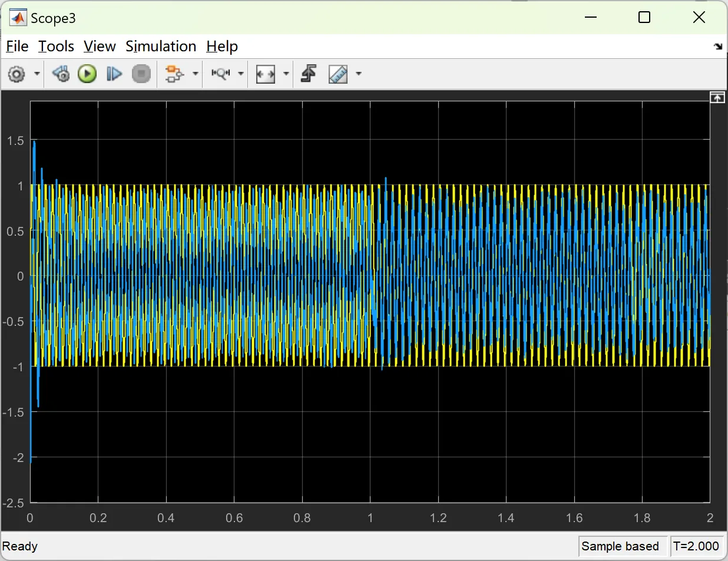Expand dropdown arrow next to Configuration gear
Screen dimensions: 728x561
[37, 74]
